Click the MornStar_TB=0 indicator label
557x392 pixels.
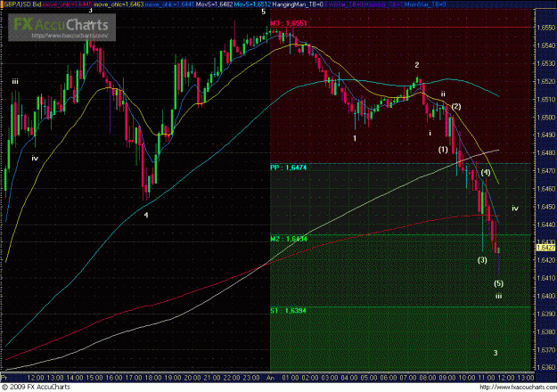(425, 4)
